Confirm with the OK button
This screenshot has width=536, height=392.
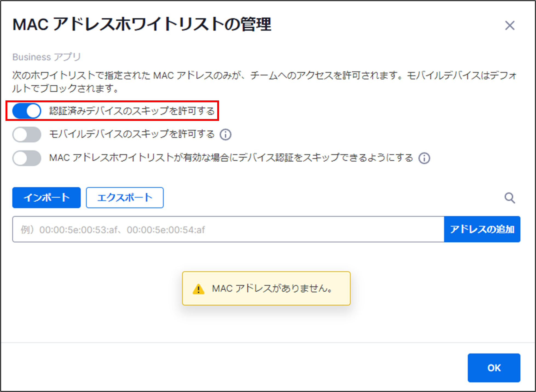[x=494, y=368]
